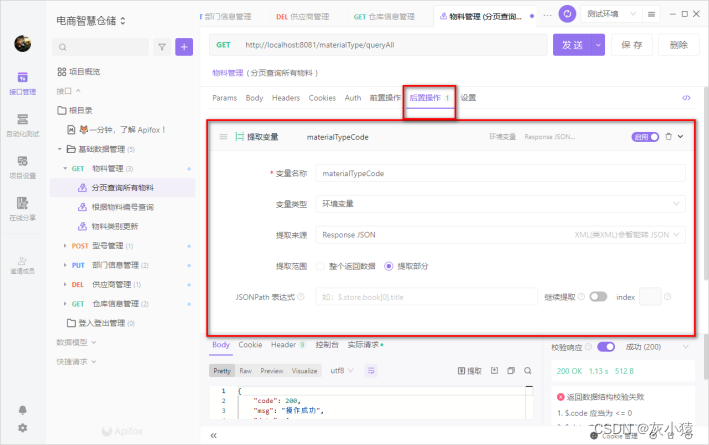Image resolution: width=709 pixels, height=445 pixels.
Task: Click the help icon after index field
Action: (667, 297)
